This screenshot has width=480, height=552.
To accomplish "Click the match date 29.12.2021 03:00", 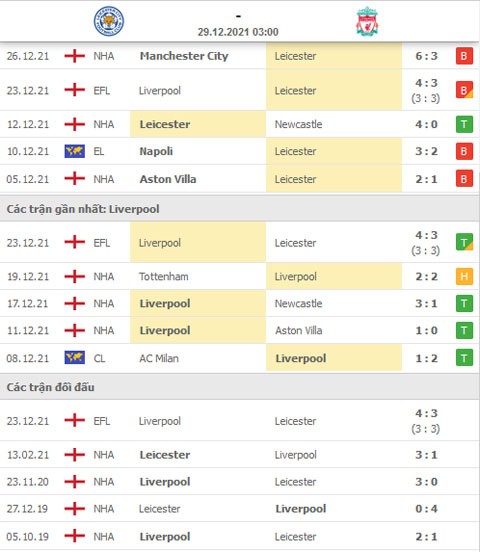I will pyautogui.click(x=238, y=32).
